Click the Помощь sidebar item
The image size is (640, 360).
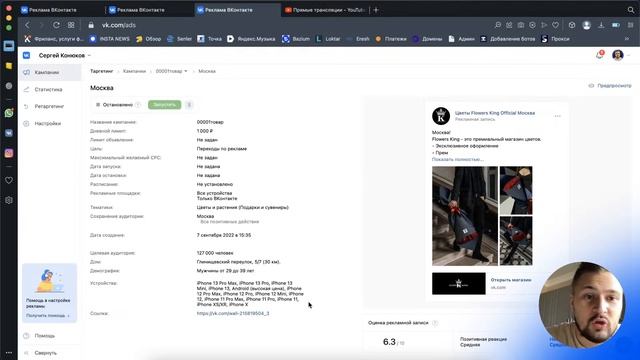click(x=44, y=336)
